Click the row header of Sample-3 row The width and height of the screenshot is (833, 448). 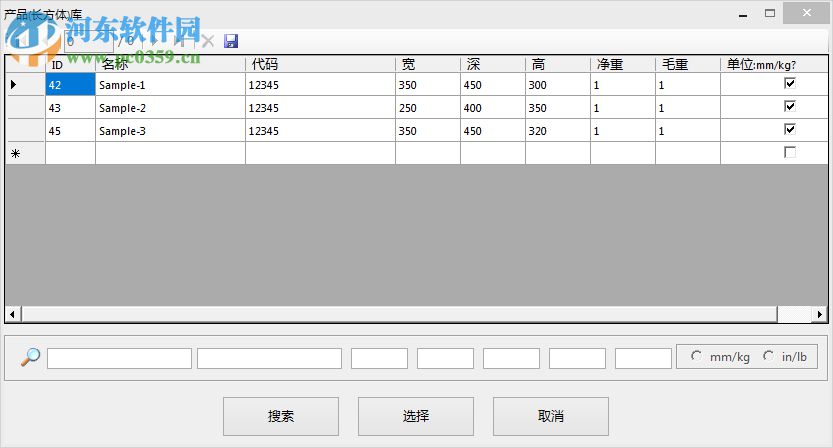(x=25, y=131)
